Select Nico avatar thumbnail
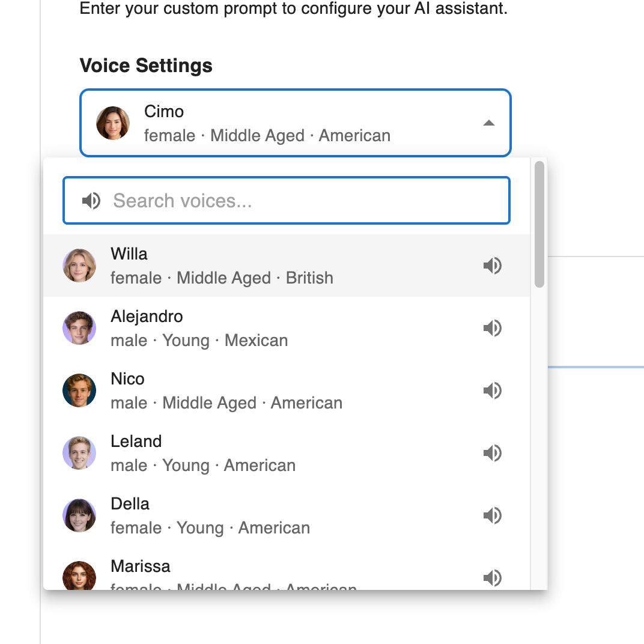Screen dimensions: 644x644 tap(79, 390)
